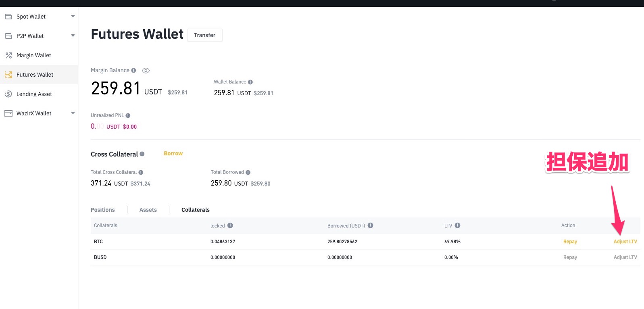
Task: Expand the P2P Wallet dropdown arrow
Action: click(73, 35)
